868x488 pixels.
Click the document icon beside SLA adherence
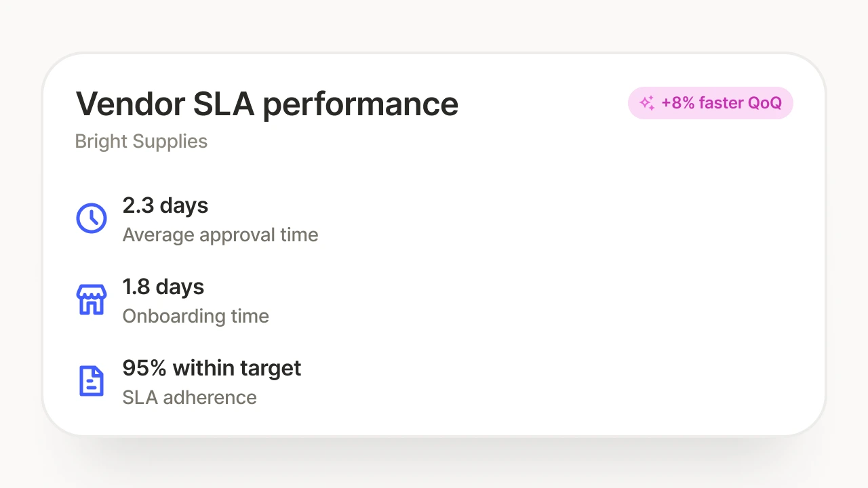[91, 381]
